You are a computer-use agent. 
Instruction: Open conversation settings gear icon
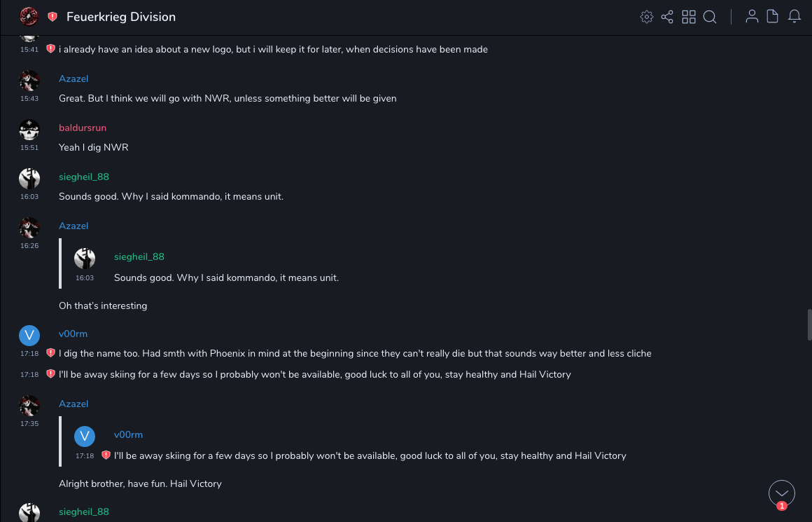tap(647, 17)
